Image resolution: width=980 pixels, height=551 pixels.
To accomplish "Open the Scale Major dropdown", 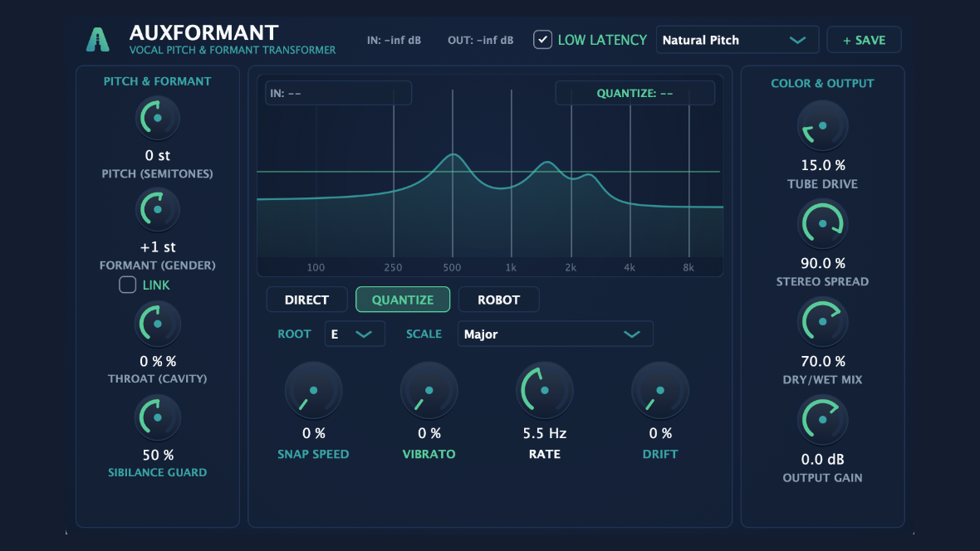I will (555, 334).
